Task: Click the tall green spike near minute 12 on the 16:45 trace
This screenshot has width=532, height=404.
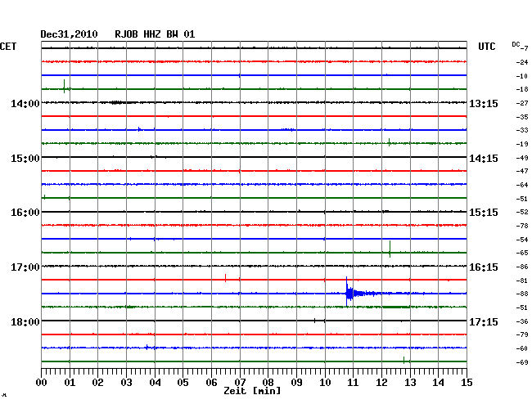Action: 390,249
